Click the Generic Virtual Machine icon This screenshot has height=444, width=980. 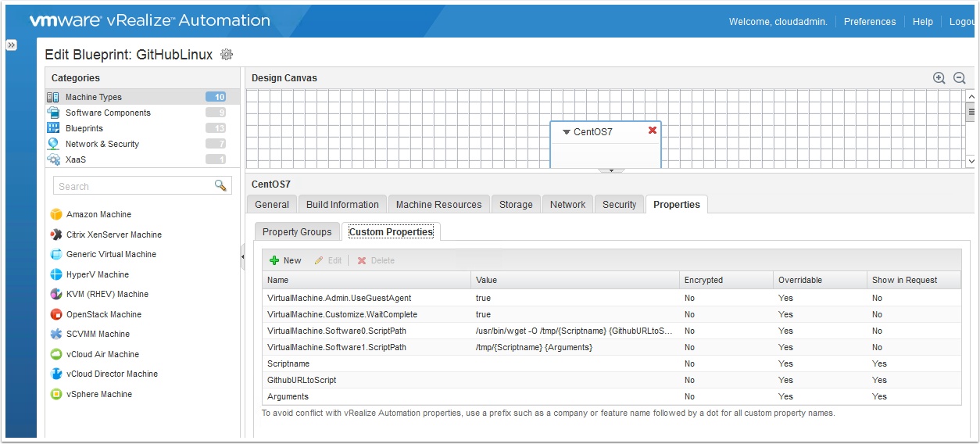(x=56, y=254)
